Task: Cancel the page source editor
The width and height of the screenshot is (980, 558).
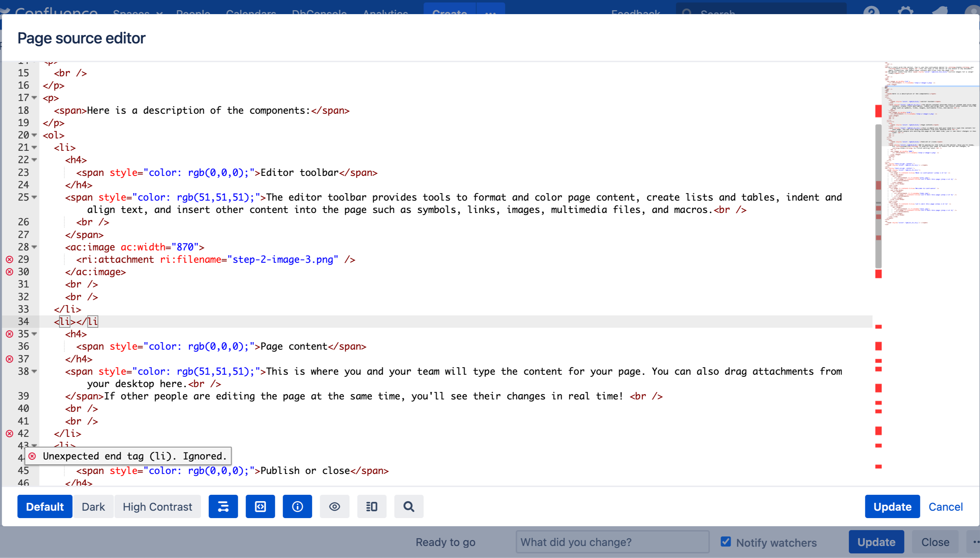Action: coord(945,507)
